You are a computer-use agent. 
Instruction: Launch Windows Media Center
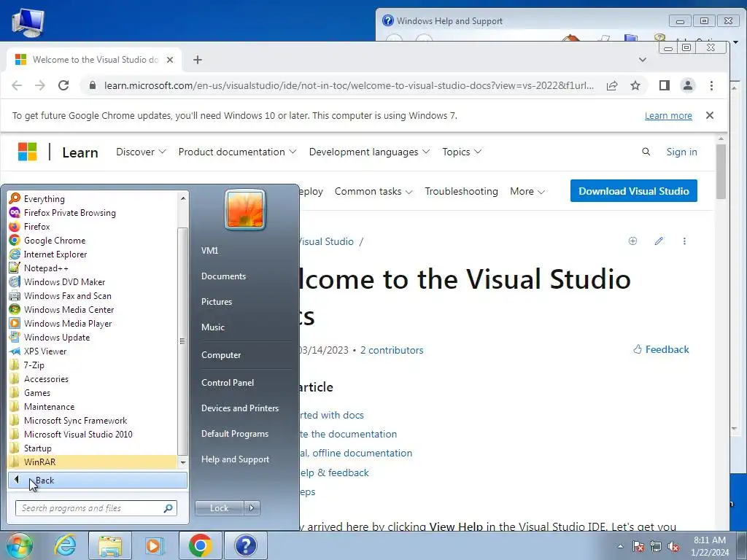pos(93,309)
